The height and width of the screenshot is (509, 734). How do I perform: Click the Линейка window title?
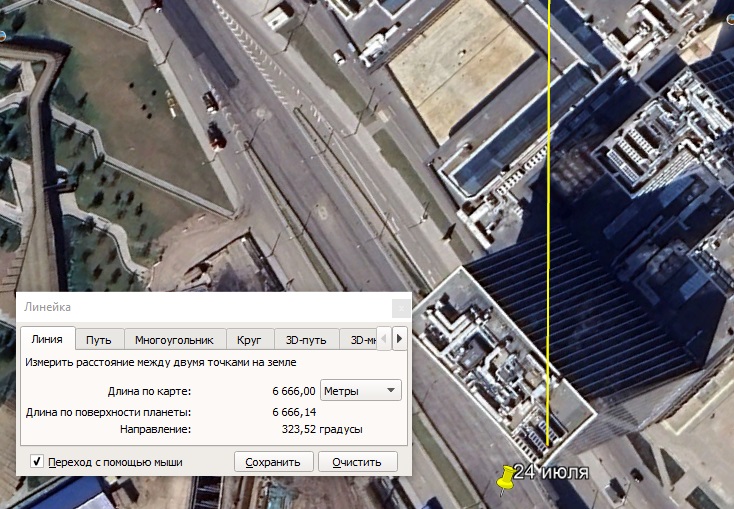pyautogui.click(x=47, y=307)
